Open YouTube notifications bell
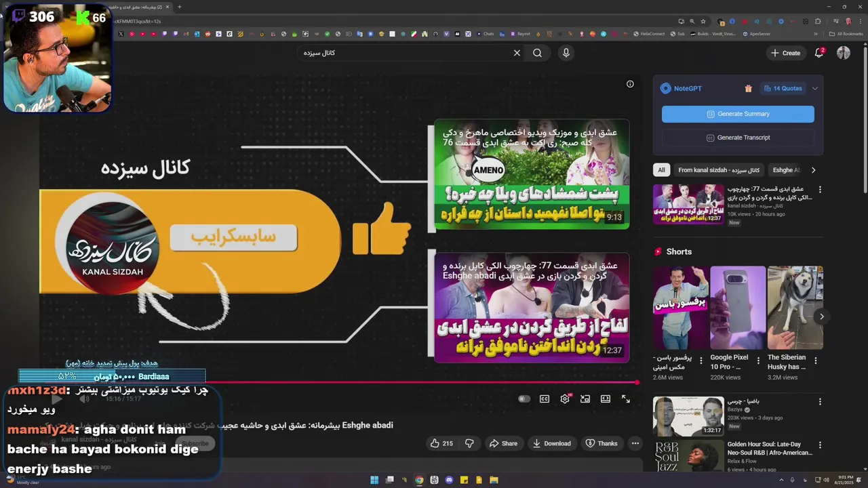Image resolution: width=868 pixels, height=488 pixels. point(819,53)
